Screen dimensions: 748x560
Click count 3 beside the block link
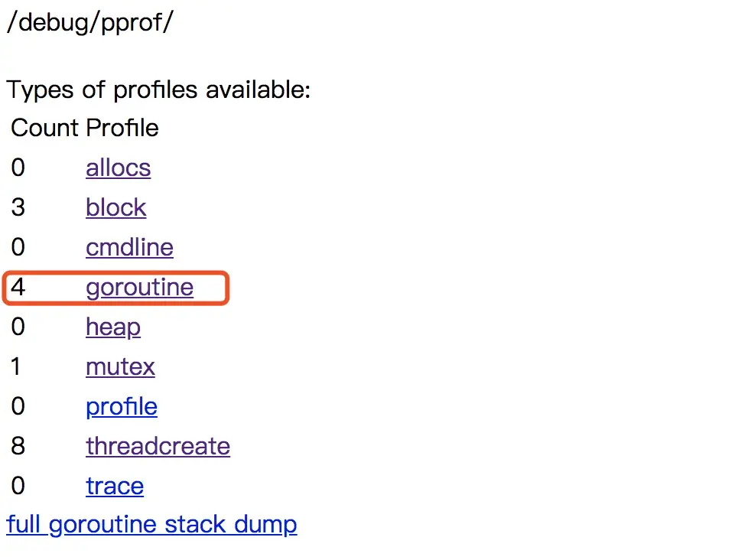tap(18, 208)
